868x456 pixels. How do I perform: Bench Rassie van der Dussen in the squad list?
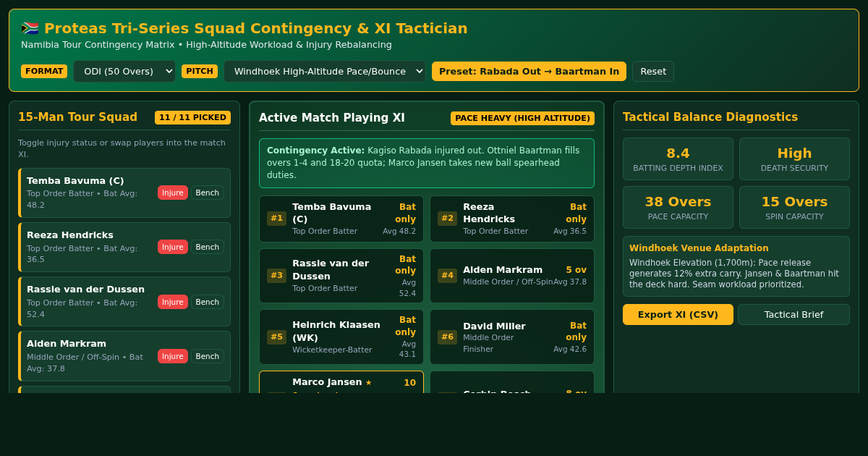[x=208, y=302]
